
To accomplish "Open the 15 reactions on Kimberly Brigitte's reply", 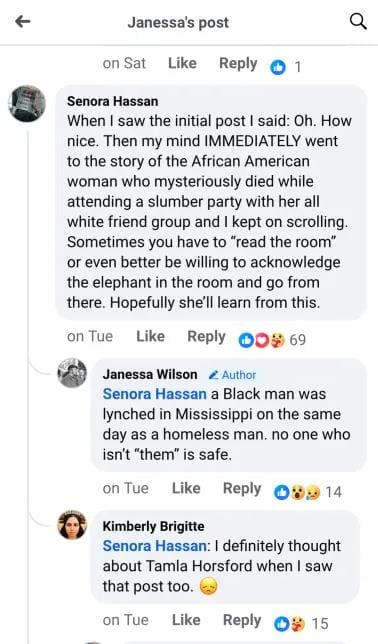I will click(x=301, y=623).
